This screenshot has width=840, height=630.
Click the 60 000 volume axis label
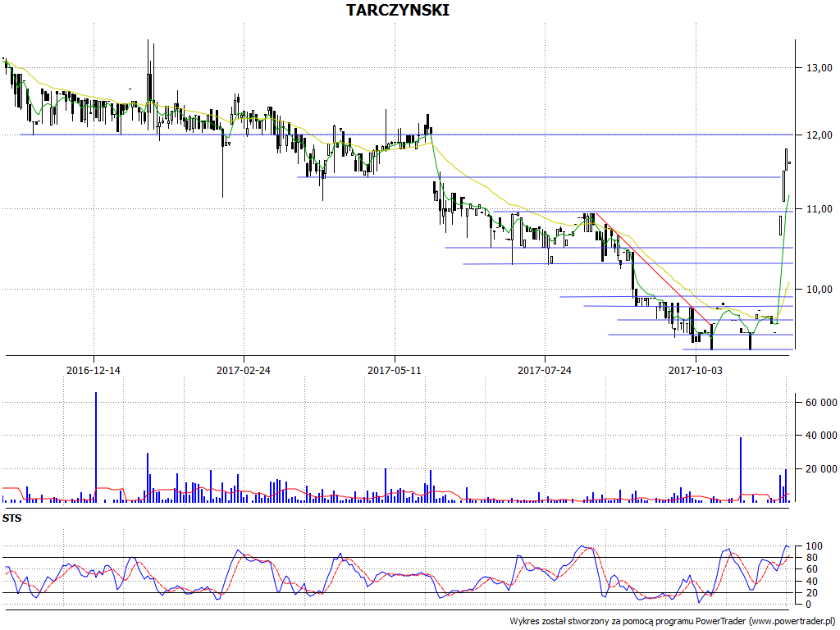pos(821,402)
